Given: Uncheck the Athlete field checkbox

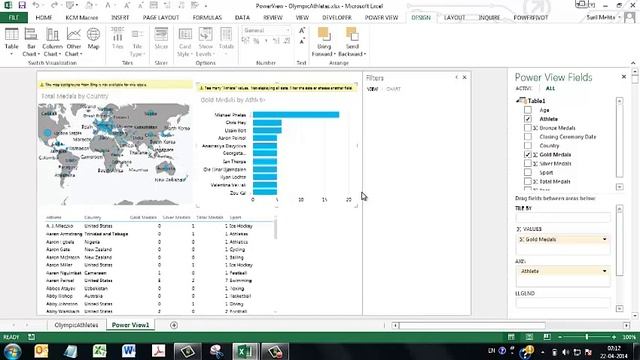Looking at the screenshot, I should pos(528,119).
